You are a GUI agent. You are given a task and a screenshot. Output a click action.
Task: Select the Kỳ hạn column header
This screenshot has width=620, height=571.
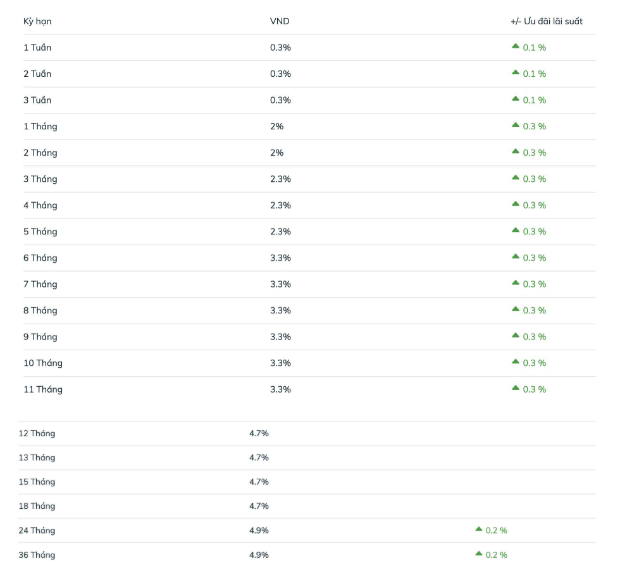pos(37,21)
